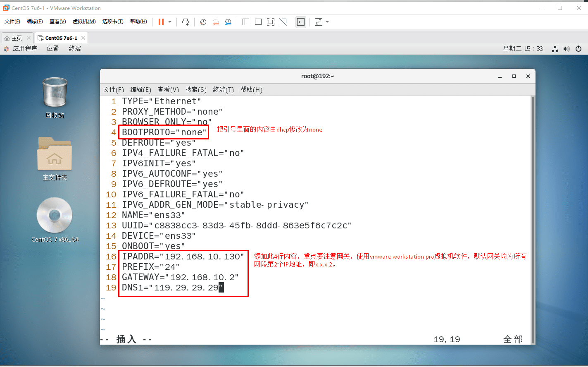Click the terminal vertical scrollbar

pyautogui.click(x=533, y=219)
